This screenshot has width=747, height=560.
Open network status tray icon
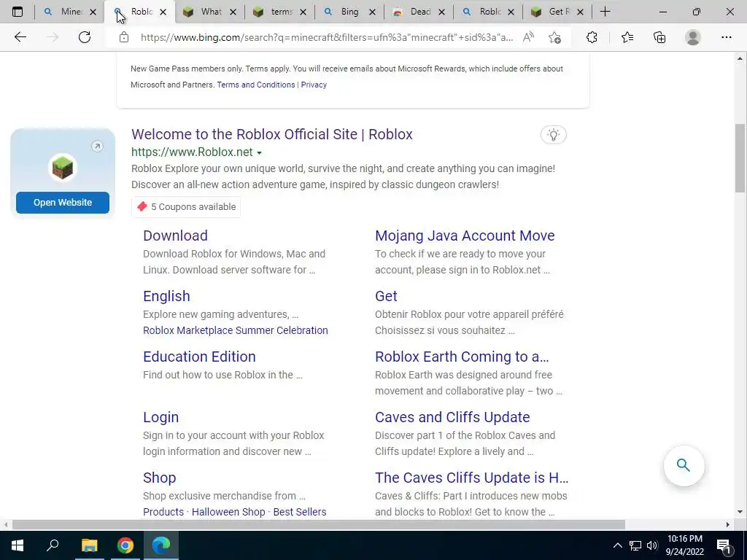635,545
